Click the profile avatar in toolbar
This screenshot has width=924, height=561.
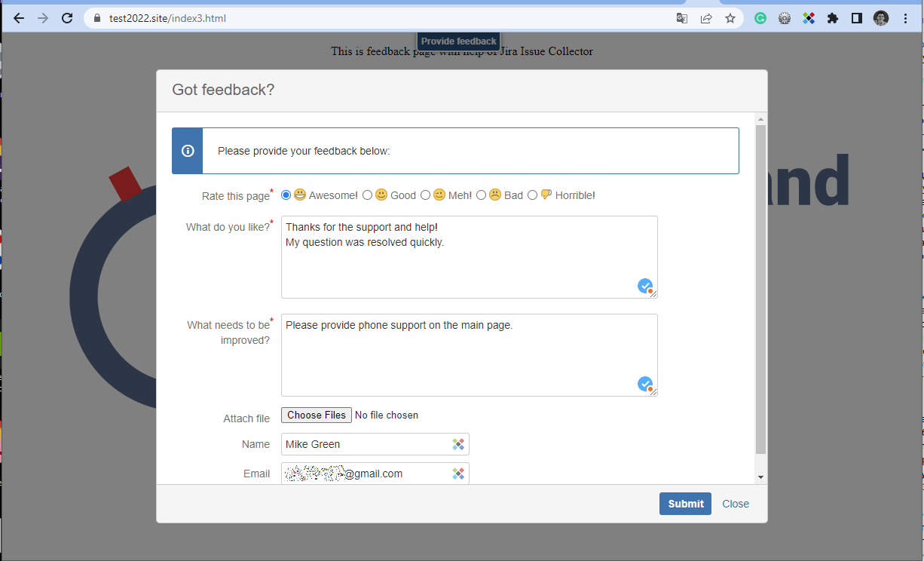881,18
